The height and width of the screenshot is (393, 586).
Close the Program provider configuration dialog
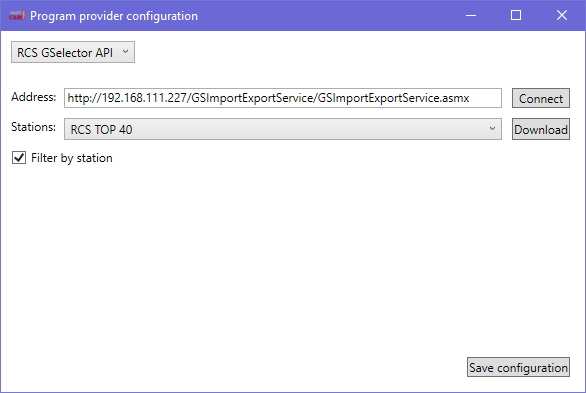click(562, 15)
